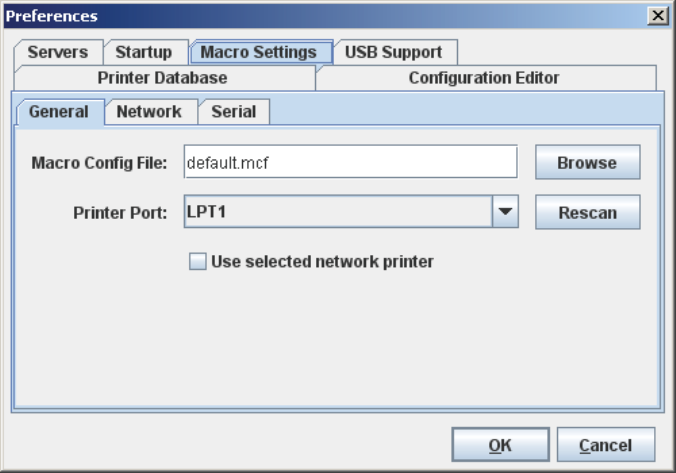Screen dimensions: 676x473
Task: Enable Use selected network printer checkbox
Action: pos(197,262)
